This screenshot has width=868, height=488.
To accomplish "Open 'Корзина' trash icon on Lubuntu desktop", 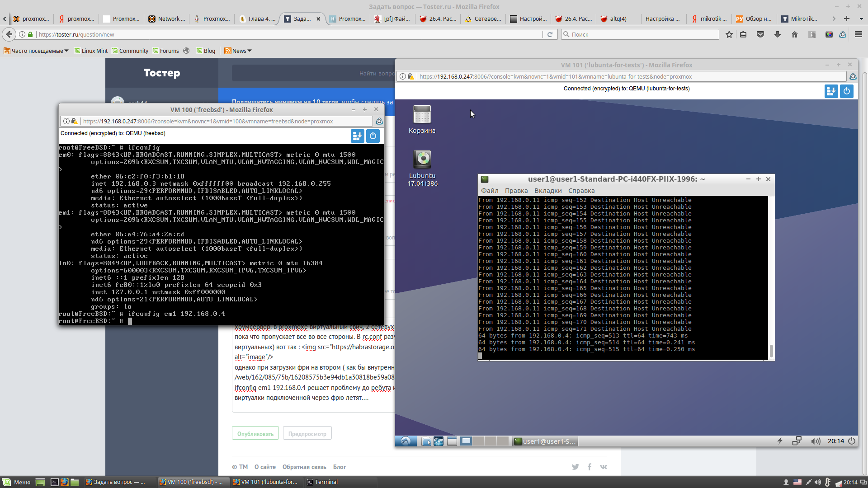I will (422, 119).
